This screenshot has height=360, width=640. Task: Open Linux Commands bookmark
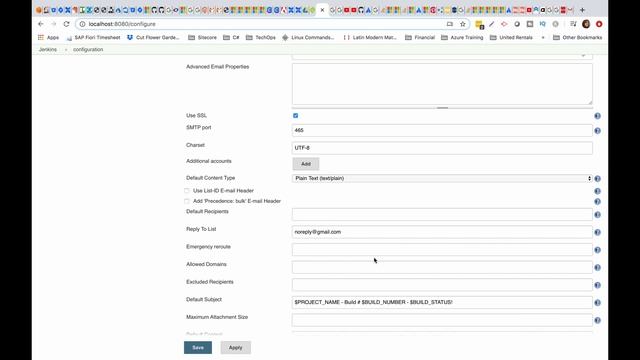pos(308,37)
